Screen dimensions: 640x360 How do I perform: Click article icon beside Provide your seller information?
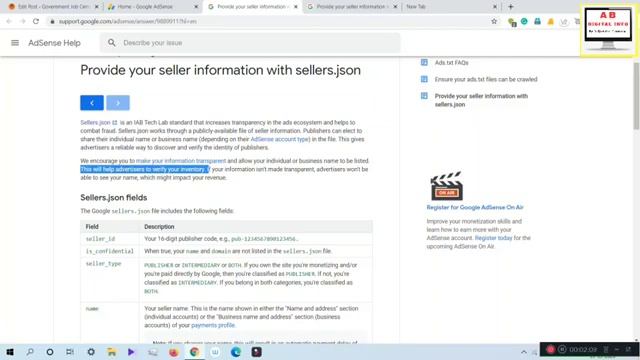click(424, 96)
